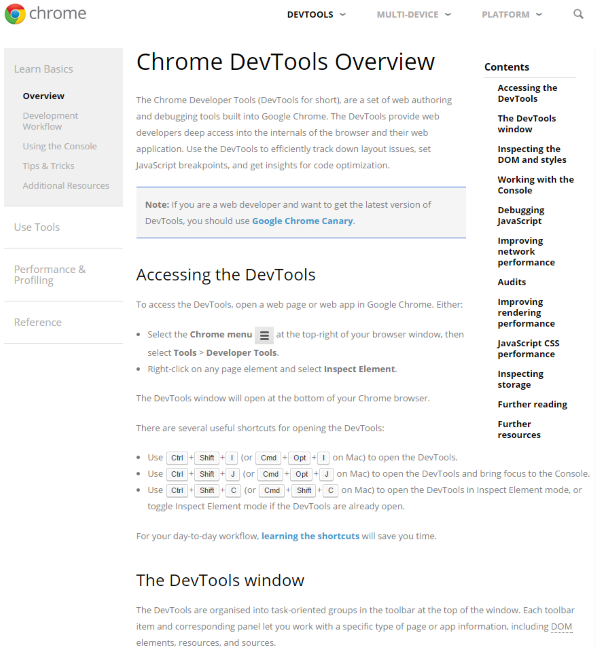Image resolution: width=600 pixels, height=650 pixels.
Task: Click the Chrome menu hamburger icon
Action: click(x=264, y=335)
